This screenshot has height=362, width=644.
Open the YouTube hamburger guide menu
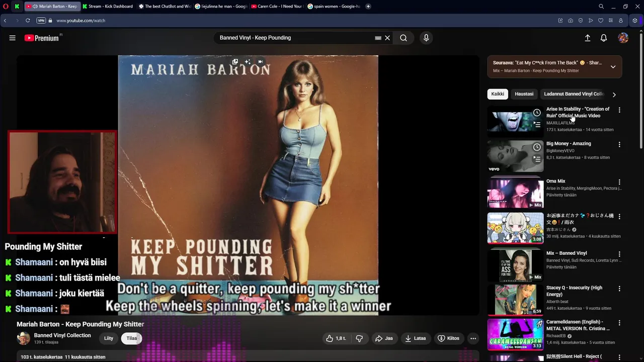[x=12, y=38]
